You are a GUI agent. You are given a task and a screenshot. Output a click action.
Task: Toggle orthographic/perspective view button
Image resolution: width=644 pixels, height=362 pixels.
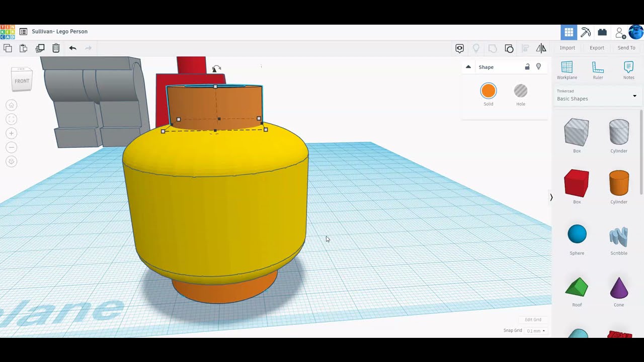(x=12, y=161)
